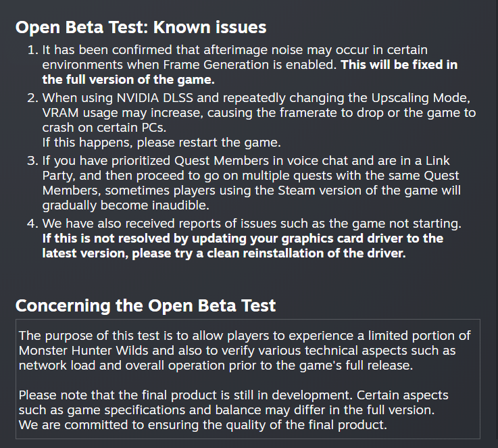The width and height of the screenshot is (498, 448).
Task: Click the line 'crash on certain PCs.'
Action: point(104,128)
